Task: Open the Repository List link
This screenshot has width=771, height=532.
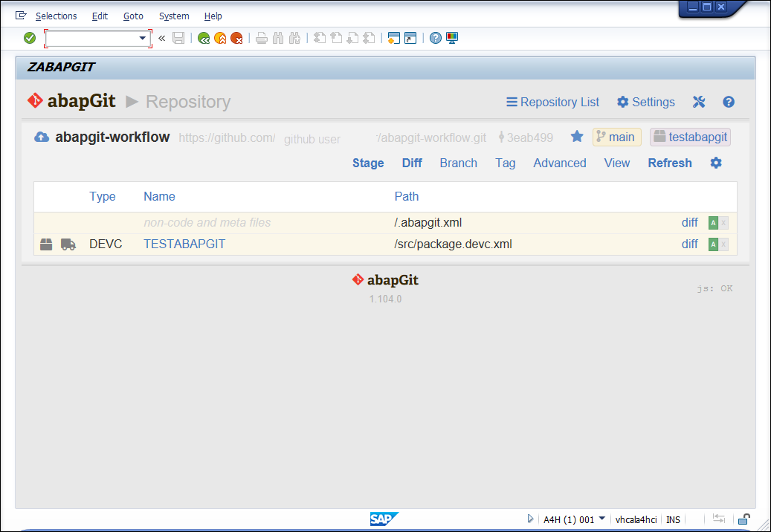Action: point(552,103)
